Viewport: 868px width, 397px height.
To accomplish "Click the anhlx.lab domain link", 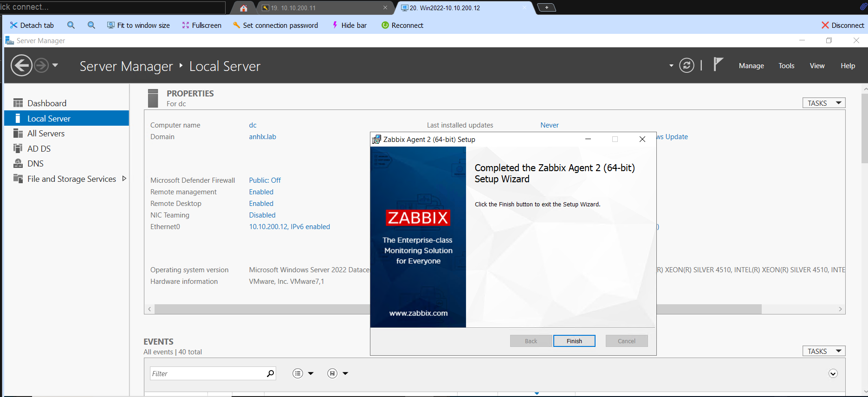I will pyautogui.click(x=262, y=137).
